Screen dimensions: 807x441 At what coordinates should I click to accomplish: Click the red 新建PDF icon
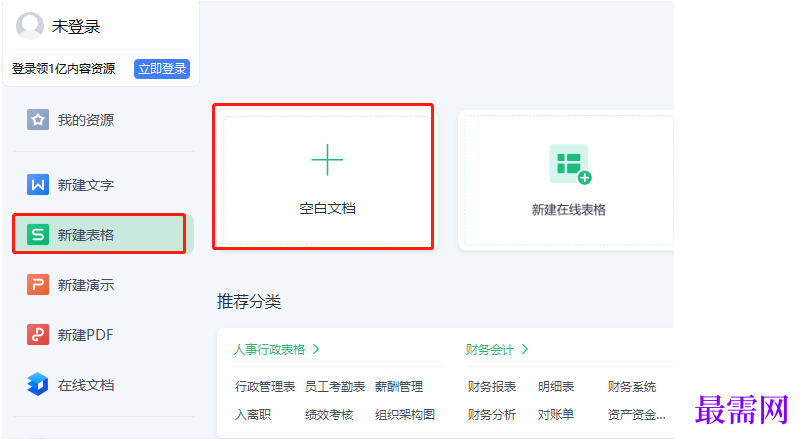[x=38, y=334]
